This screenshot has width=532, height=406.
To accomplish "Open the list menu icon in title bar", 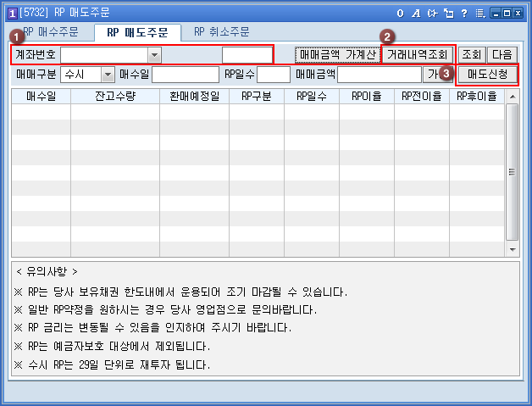I will click(x=480, y=13).
